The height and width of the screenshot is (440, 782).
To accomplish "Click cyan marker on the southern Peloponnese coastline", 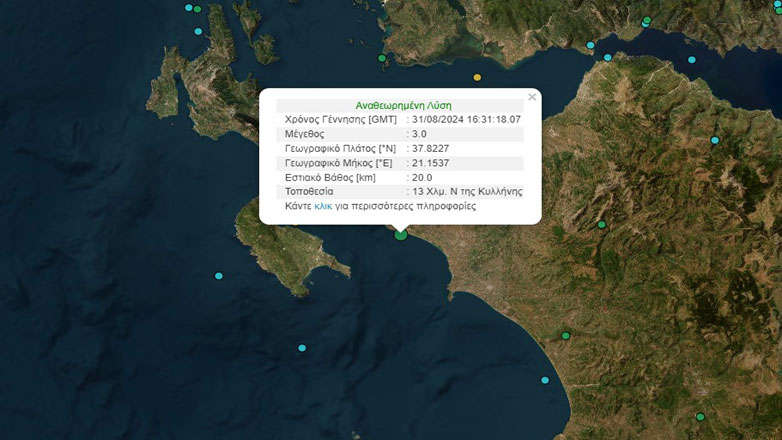I will 545,380.
